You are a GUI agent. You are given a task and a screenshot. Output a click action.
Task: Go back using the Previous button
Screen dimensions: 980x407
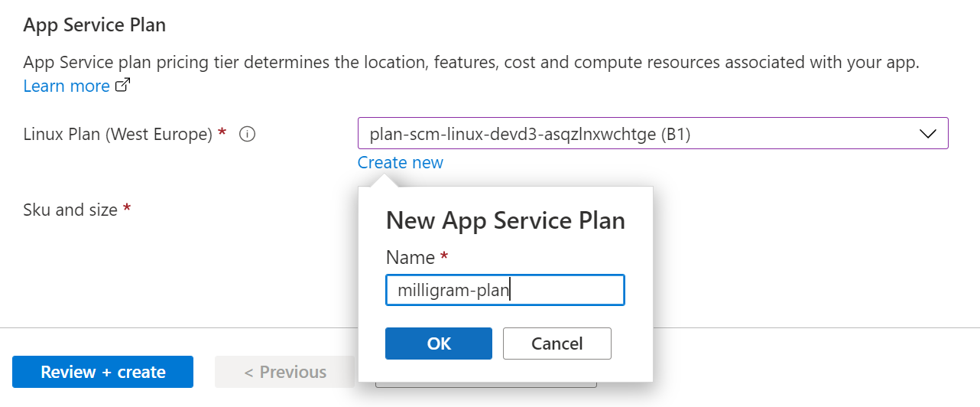point(284,372)
